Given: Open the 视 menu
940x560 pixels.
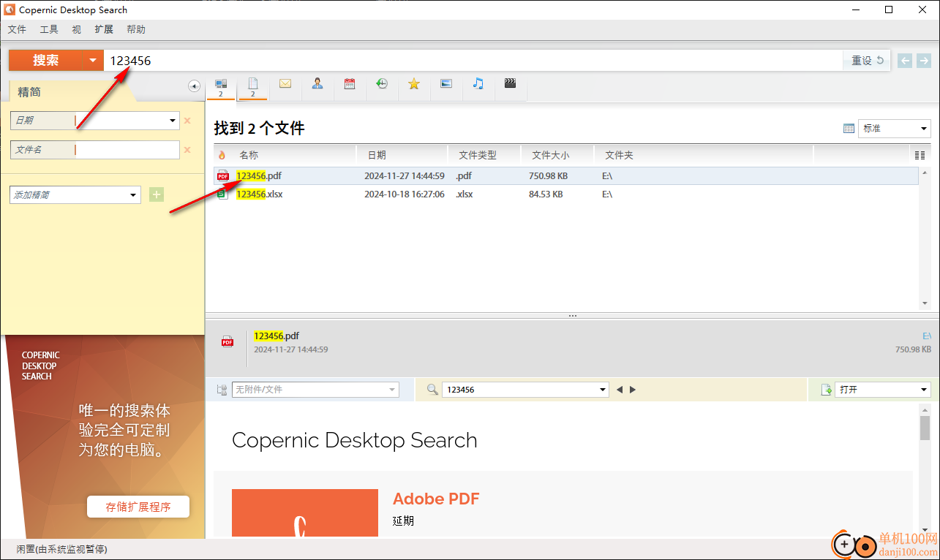Looking at the screenshot, I should [77, 29].
